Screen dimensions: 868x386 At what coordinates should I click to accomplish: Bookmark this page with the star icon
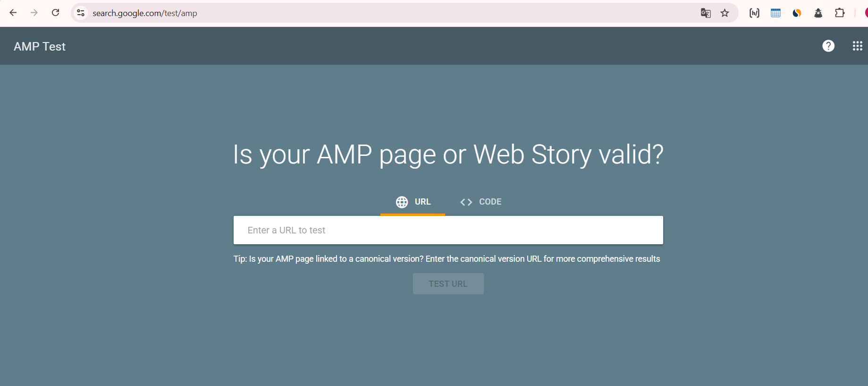(x=725, y=13)
